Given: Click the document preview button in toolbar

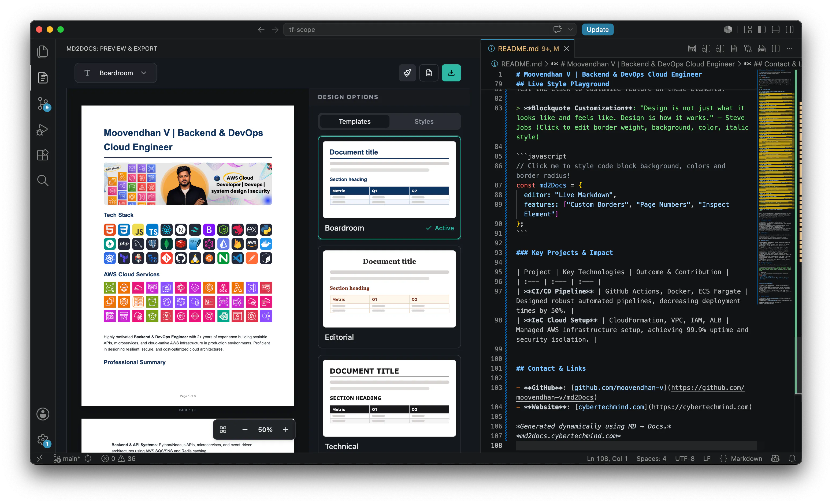Looking at the screenshot, I should pos(429,73).
